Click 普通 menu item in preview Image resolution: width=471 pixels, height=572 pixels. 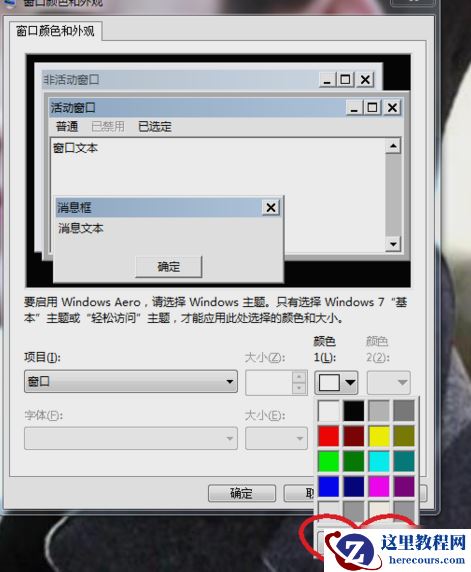tap(67, 127)
